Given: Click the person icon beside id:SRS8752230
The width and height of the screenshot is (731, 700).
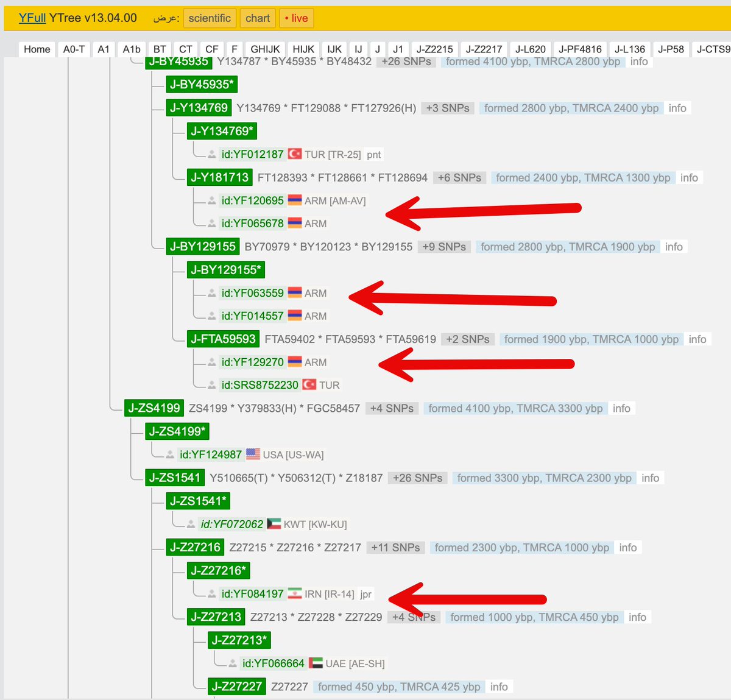Looking at the screenshot, I should coord(211,386).
